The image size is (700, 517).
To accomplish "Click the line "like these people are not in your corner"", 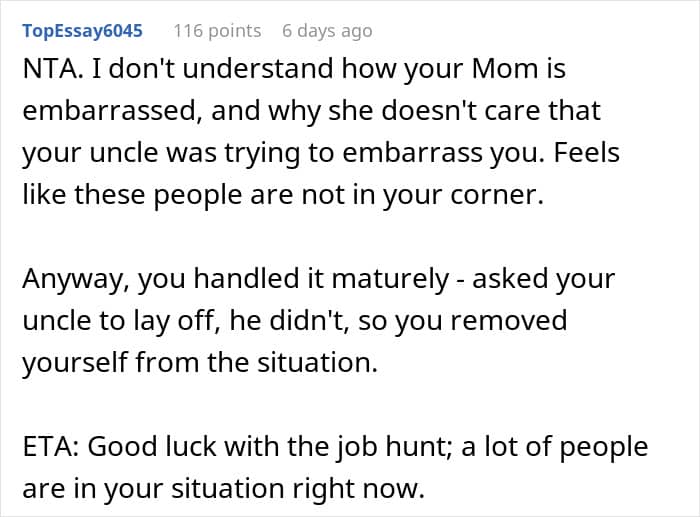I will click(282, 195).
